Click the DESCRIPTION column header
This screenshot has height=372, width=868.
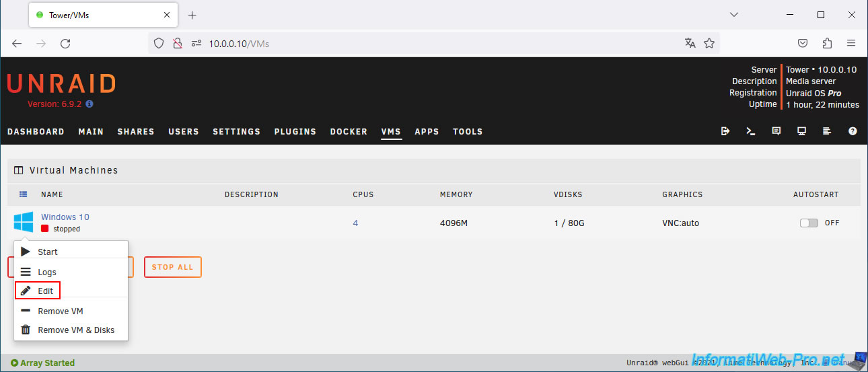point(252,194)
